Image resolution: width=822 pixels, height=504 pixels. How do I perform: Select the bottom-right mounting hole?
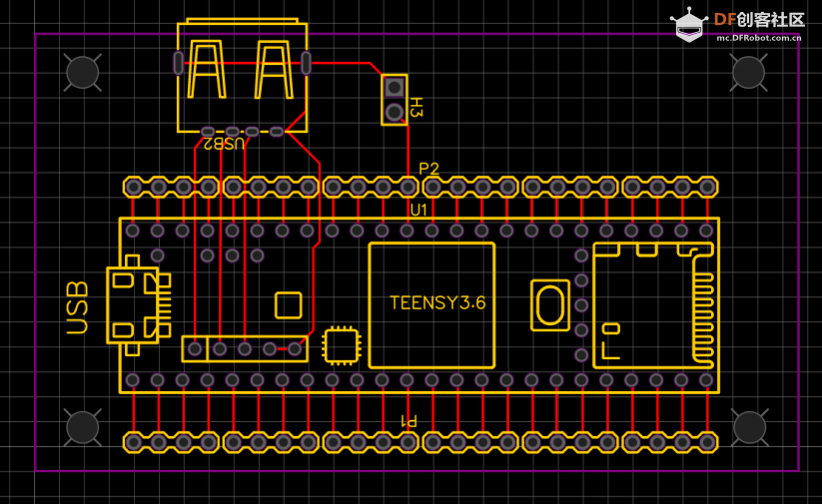[749, 427]
